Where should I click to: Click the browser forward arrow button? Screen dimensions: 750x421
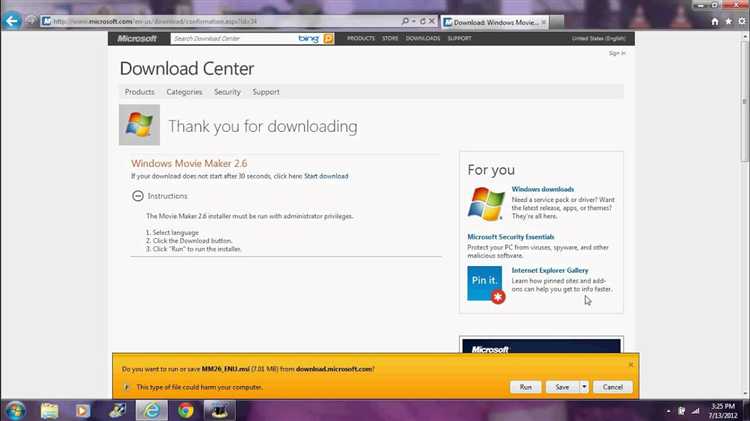[31, 21]
